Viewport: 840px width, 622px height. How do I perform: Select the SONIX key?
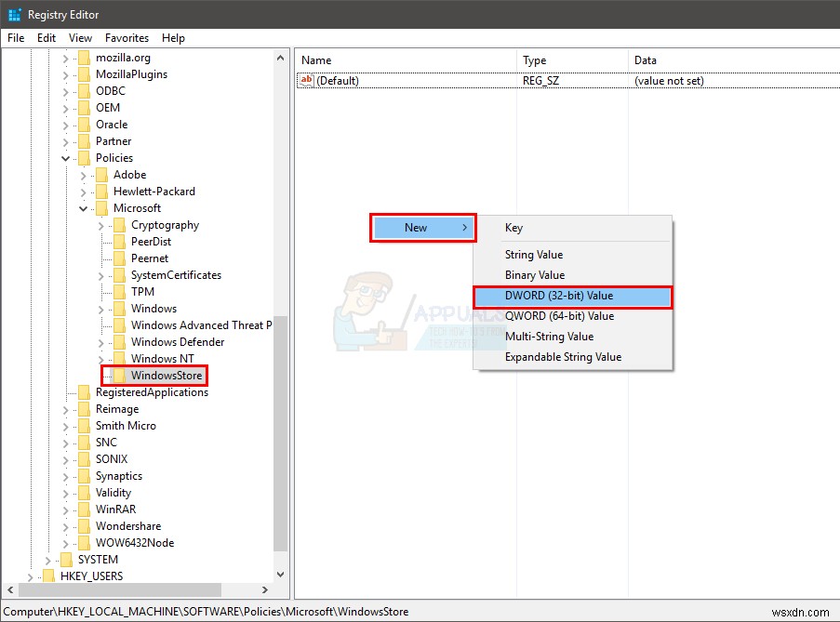(x=112, y=459)
